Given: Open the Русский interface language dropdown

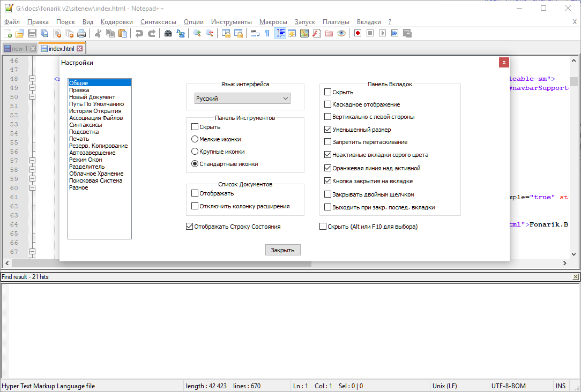Looking at the screenshot, I should [242, 99].
